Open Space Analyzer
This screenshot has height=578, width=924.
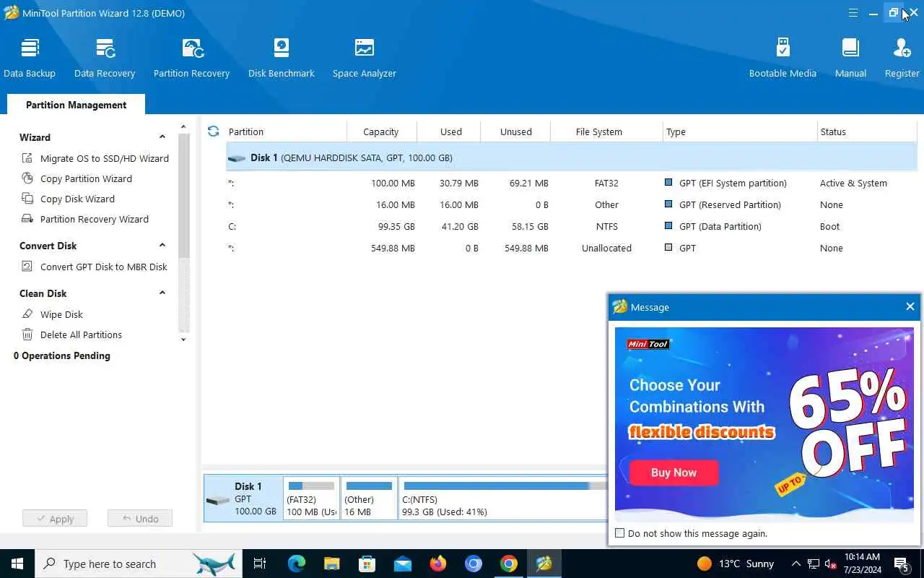(365, 58)
